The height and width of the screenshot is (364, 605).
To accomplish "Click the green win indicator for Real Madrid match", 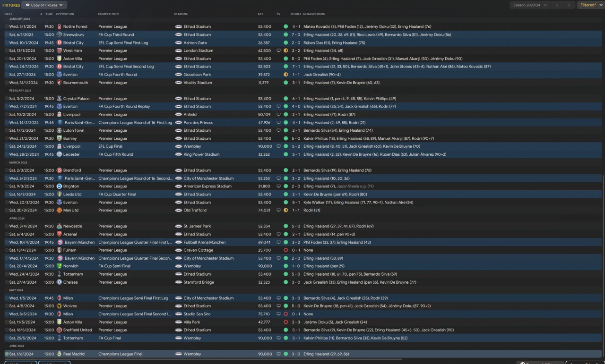I will [285, 354].
